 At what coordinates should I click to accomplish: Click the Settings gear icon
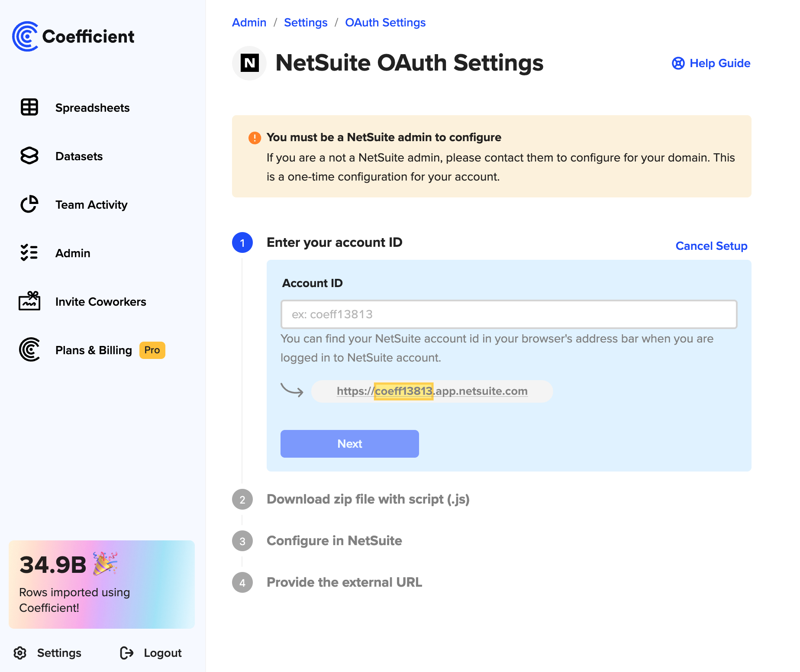(20, 653)
